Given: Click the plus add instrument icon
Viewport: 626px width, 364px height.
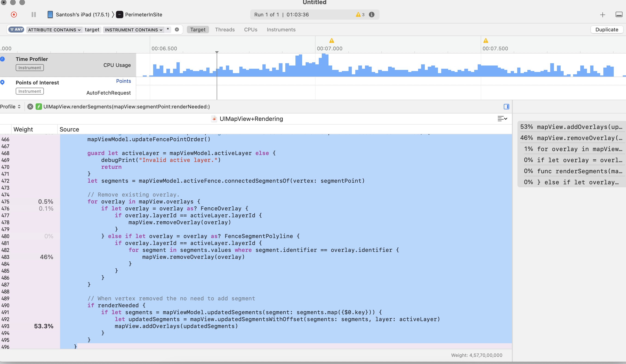Looking at the screenshot, I should tap(602, 15).
